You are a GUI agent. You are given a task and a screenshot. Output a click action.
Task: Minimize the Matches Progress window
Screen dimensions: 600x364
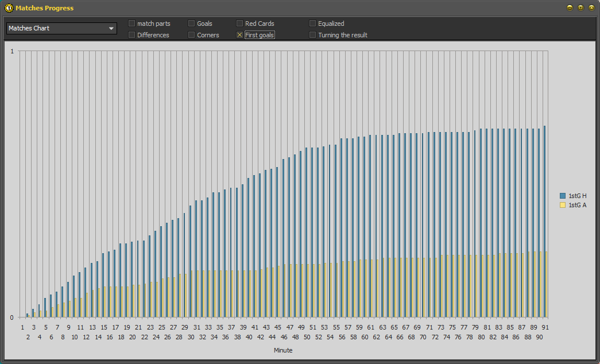click(x=570, y=8)
